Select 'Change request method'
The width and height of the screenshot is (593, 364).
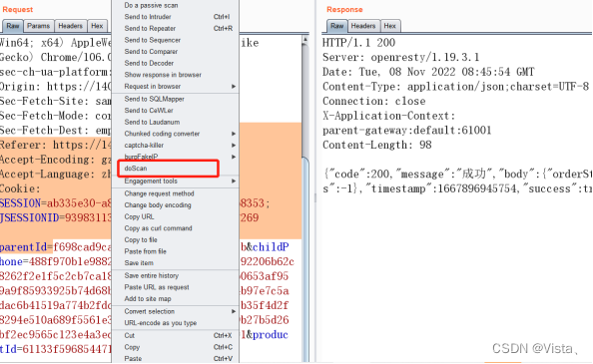coord(176,193)
